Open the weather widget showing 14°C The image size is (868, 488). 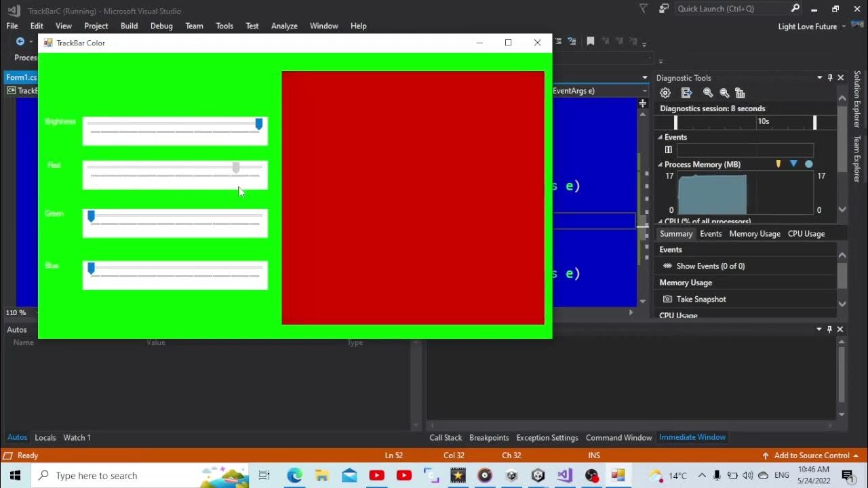click(x=668, y=475)
